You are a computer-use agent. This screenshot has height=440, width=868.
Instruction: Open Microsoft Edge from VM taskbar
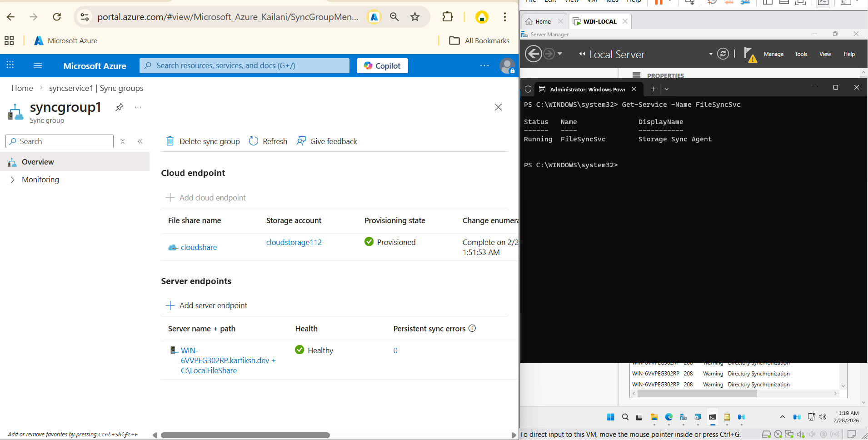coord(669,417)
